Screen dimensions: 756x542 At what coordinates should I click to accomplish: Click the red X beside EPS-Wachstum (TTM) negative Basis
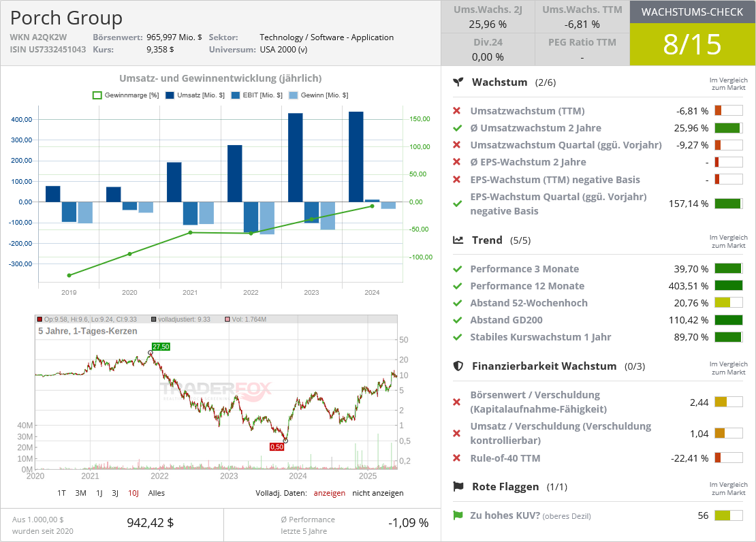(457, 180)
